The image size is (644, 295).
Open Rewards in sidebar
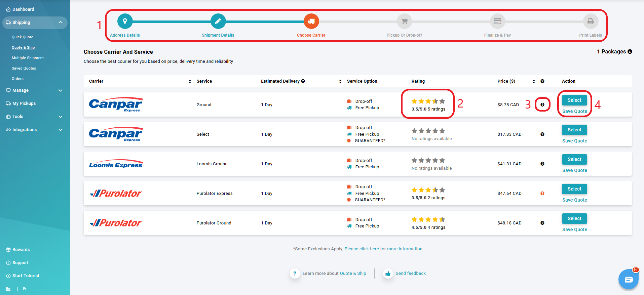(x=18, y=250)
